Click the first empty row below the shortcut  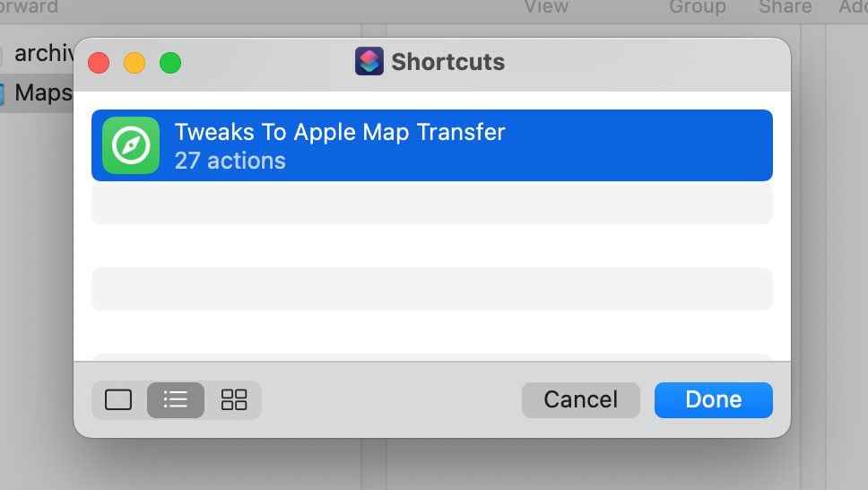(x=430, y=204)
